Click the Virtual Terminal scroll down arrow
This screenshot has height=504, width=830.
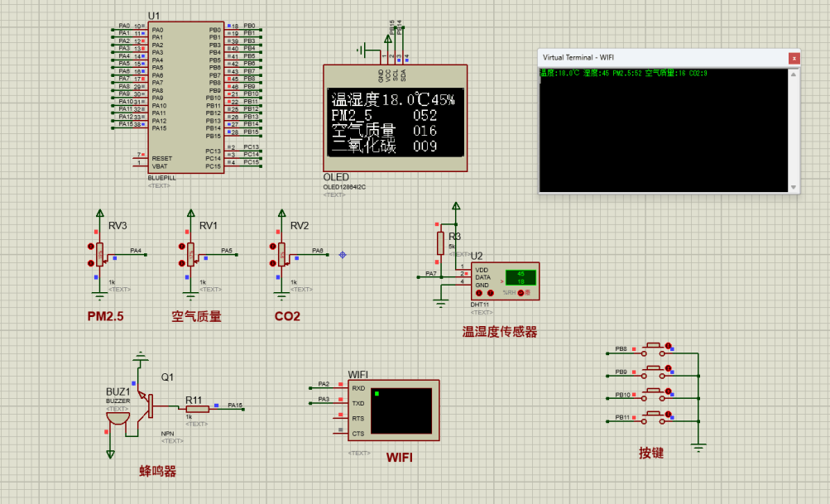pos(794,187)
